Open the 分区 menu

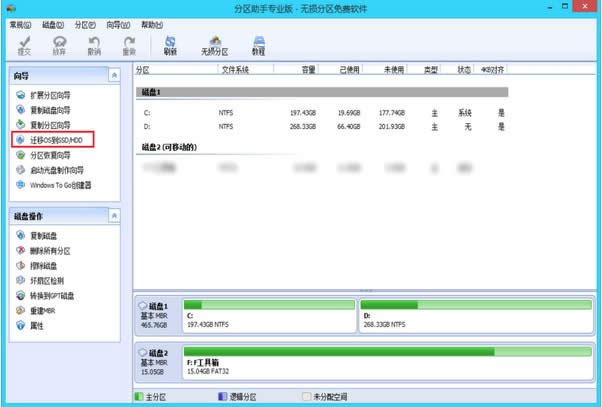(x=88, y=22)
